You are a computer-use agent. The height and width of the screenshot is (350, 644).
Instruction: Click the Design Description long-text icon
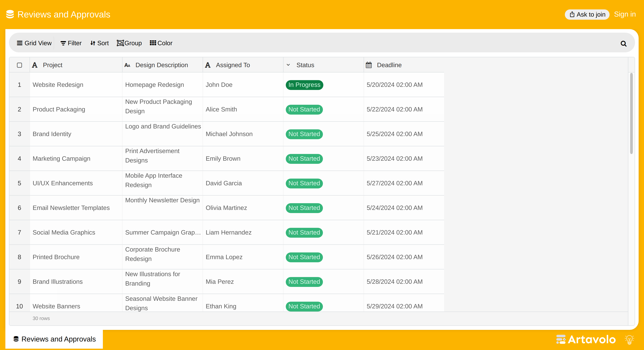coord(127,65)
